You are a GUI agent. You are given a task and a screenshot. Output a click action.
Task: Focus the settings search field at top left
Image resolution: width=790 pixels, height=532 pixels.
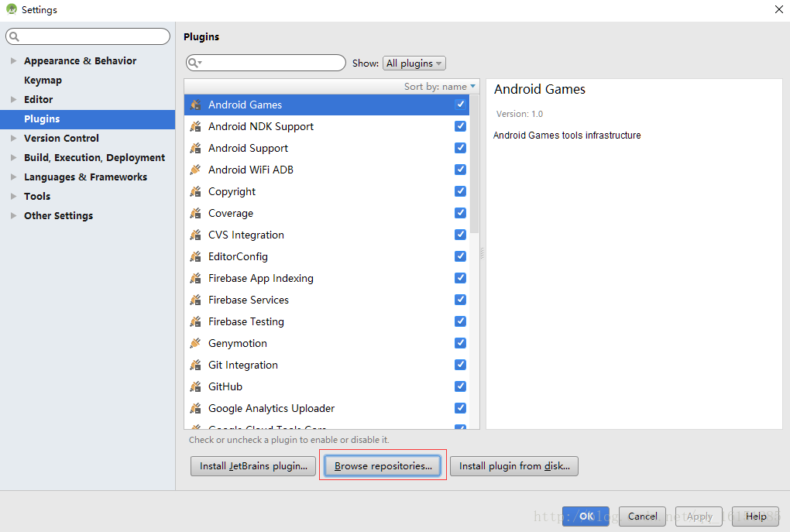[x=89, y=36]
